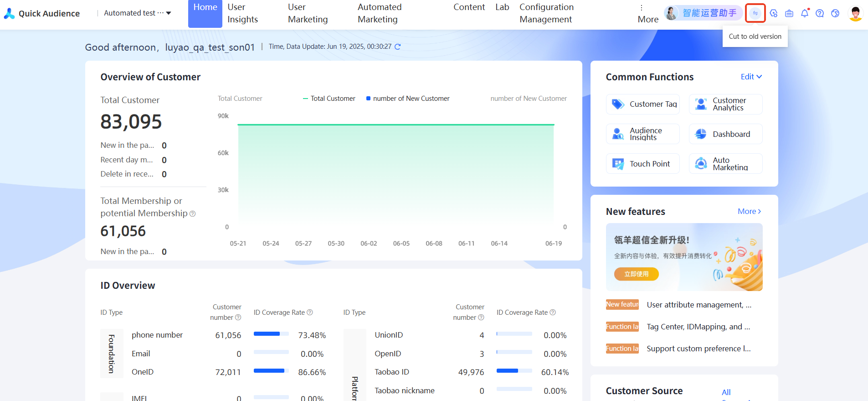Click the switch-to-old-version icon
Screen dimensions: 868x401
pos(755,13)
